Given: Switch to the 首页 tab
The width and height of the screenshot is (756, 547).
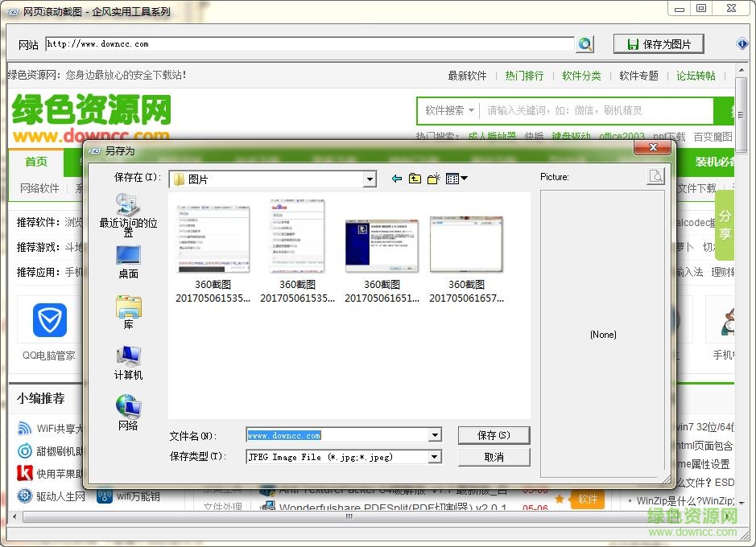Looking at the screenshot, I should [35, 162].
